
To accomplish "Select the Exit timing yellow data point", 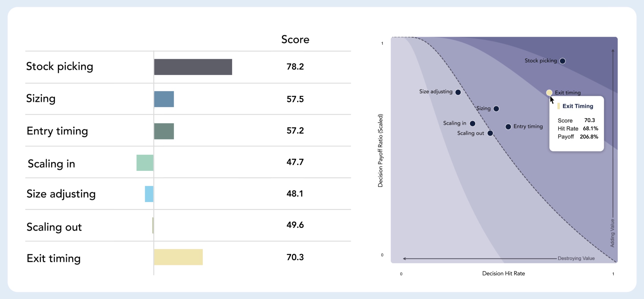I will [549, 93].
